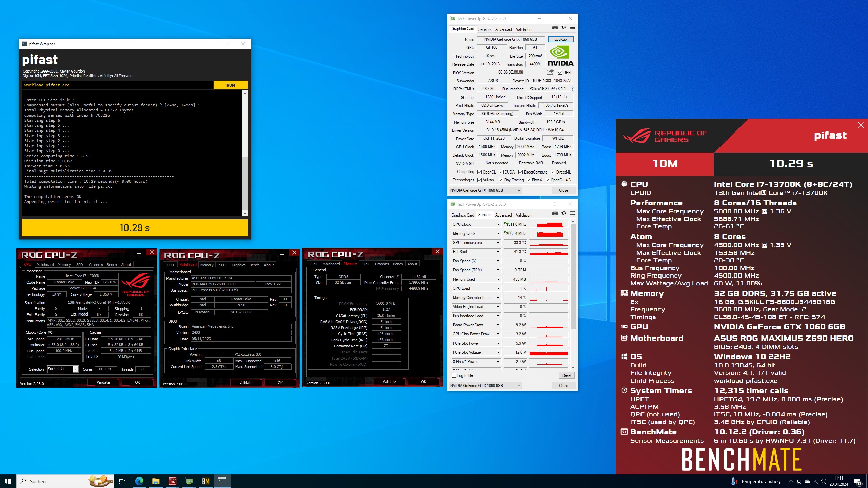Click the Lookup button in GPU-Z
This screenshot has width=868, height=488.
point(560,39)
